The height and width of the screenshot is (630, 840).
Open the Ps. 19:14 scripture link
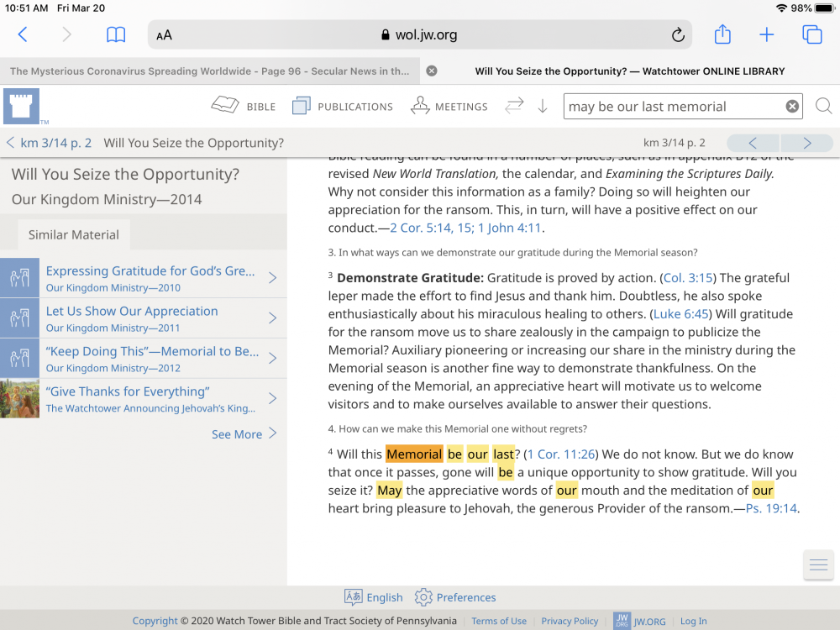[x=771, y=508]
